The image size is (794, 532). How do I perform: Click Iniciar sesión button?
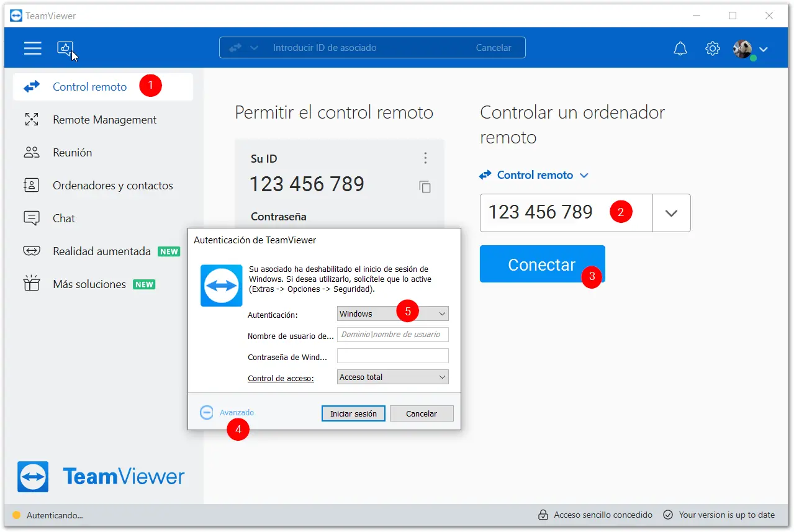[x=353, y=413]
